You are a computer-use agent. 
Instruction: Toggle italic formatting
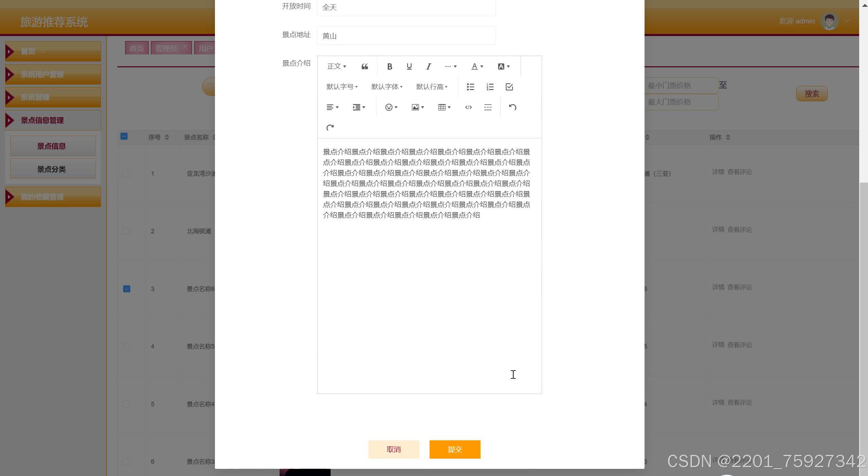coord(429,67)
